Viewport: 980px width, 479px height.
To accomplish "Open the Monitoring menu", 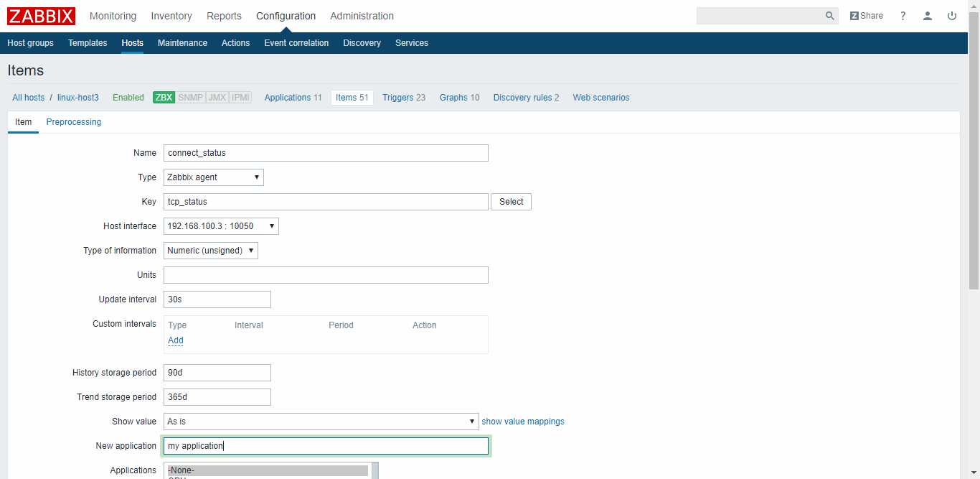I will [x=113, y=16].
